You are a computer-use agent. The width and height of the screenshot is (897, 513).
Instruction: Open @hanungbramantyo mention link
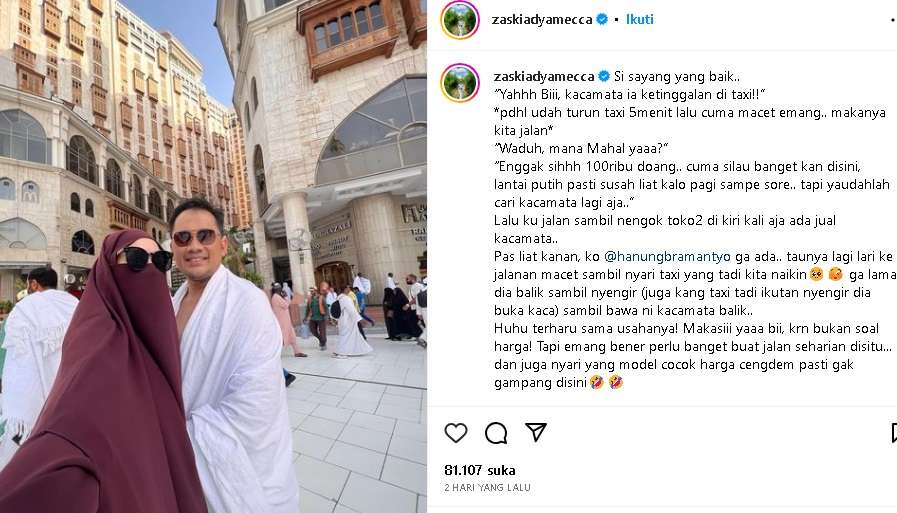click(x=667, y=256)
